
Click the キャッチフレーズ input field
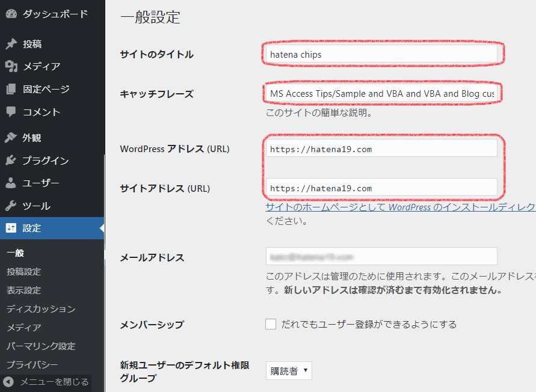click(381, 93)
